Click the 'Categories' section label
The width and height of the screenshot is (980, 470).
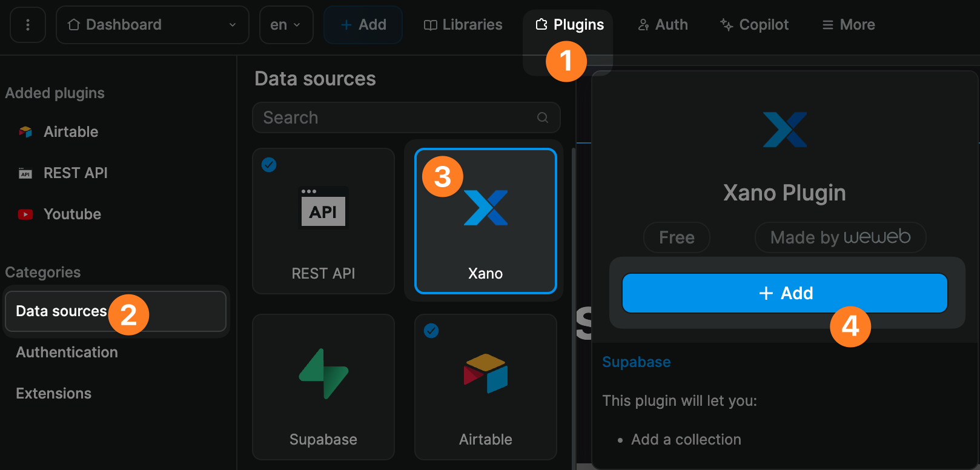(42, 273)
